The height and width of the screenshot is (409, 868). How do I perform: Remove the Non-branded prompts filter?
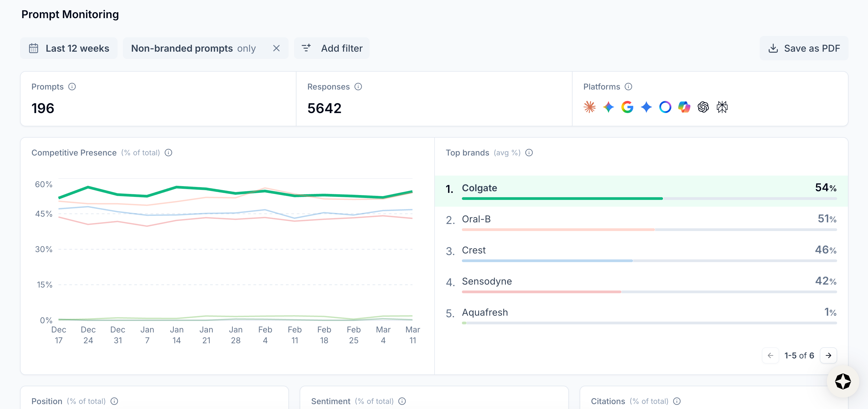pos(276,48)
